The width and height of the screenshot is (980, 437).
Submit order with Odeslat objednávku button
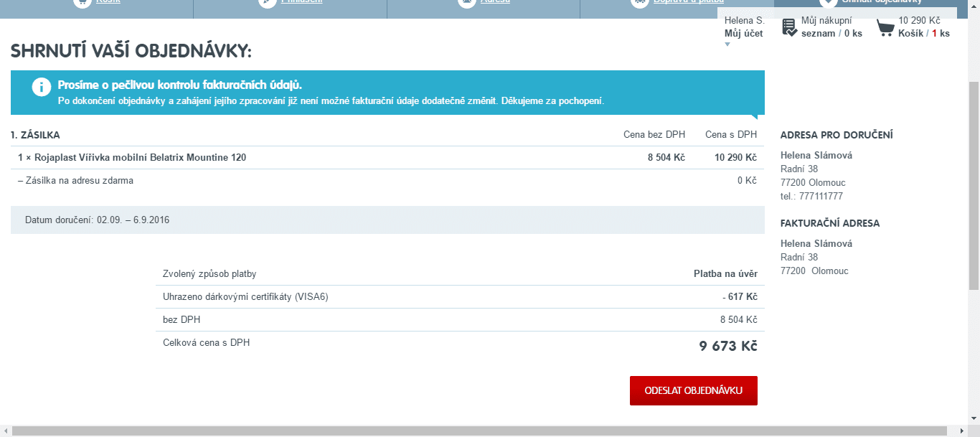pos(693,390)
